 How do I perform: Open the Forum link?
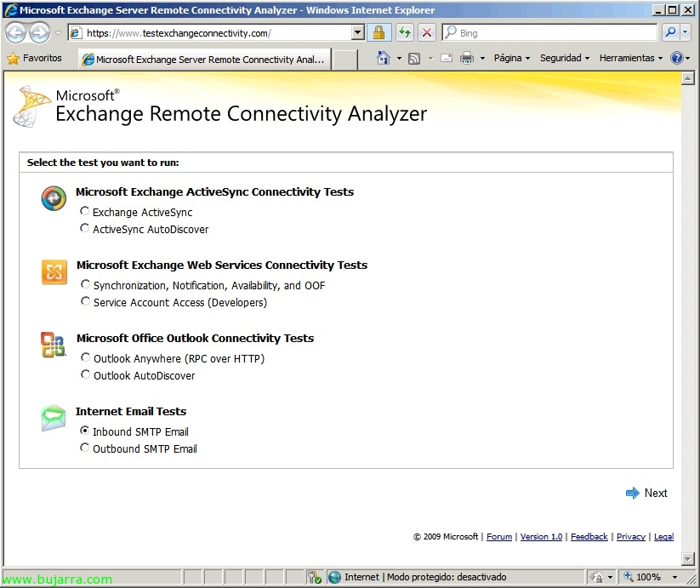tap(499, 537)
